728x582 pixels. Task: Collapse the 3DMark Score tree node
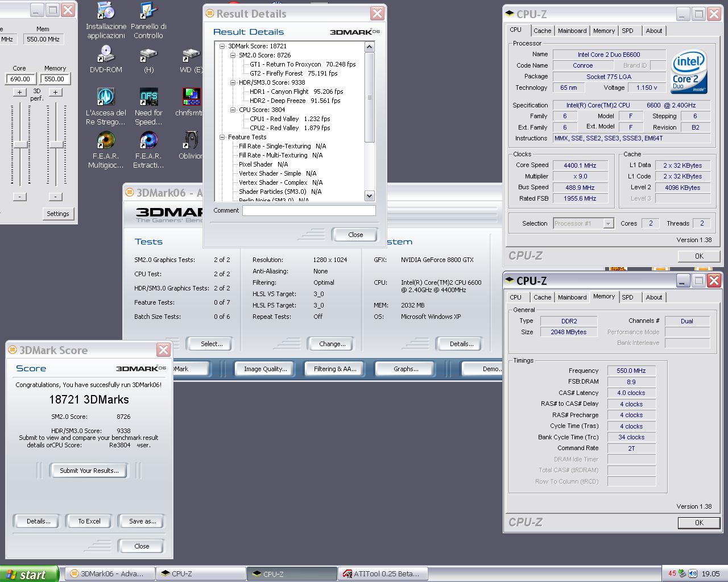tap(222, 46)
